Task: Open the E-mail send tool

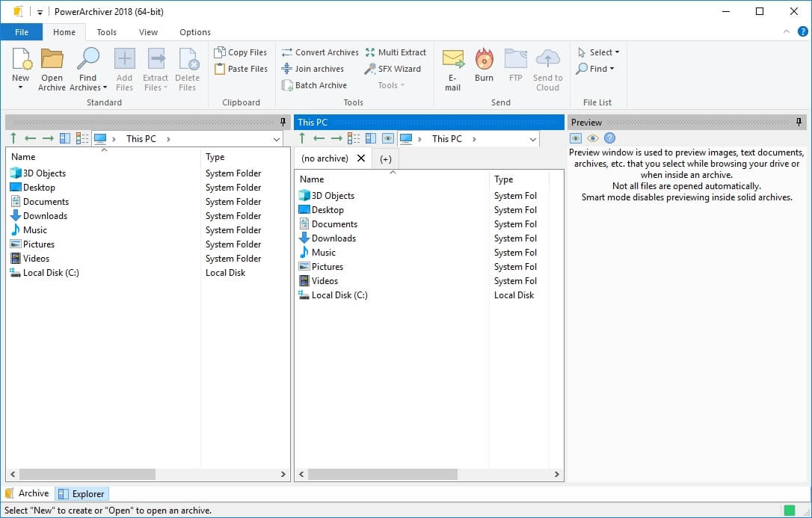Action: point(453,60)
